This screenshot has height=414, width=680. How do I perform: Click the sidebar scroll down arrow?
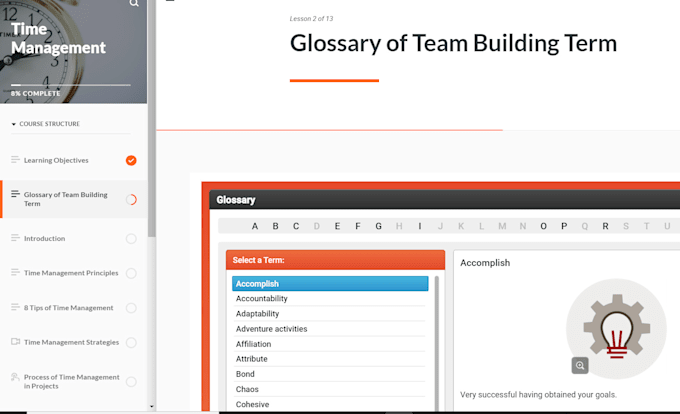coord(151,406)
